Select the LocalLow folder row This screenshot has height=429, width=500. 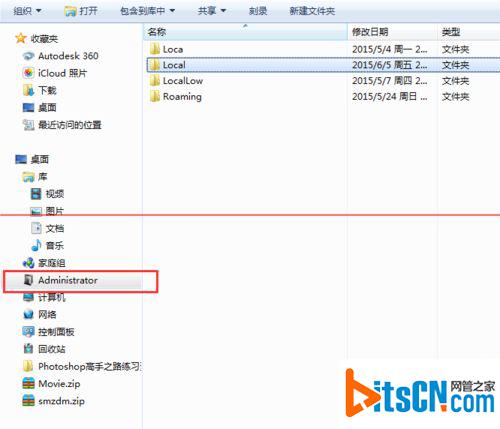323,81
